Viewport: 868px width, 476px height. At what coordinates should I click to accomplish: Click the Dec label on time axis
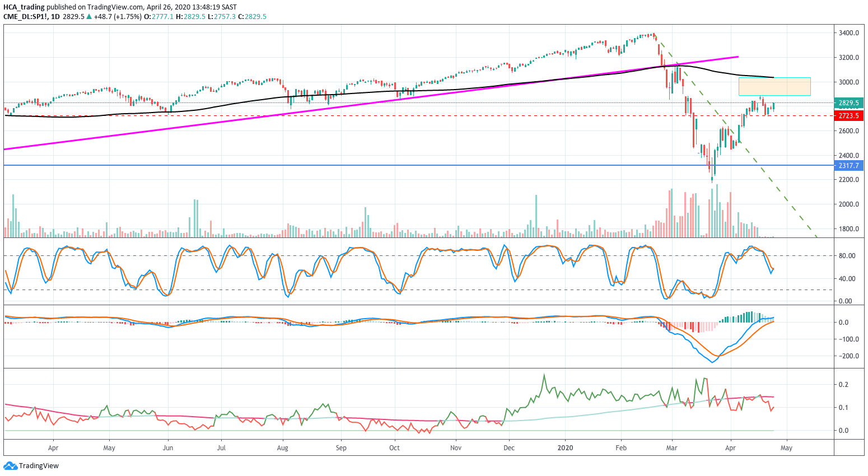pos(509,448)
